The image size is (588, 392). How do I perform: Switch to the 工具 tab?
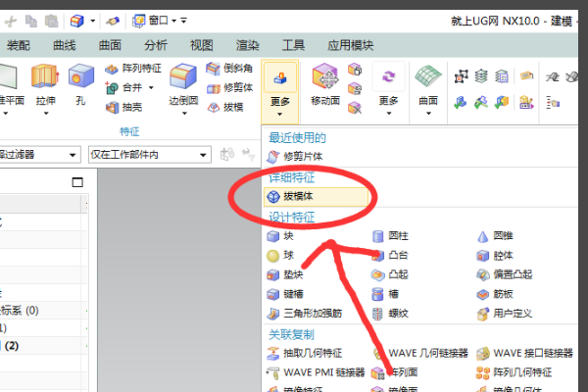click(293, 45)
